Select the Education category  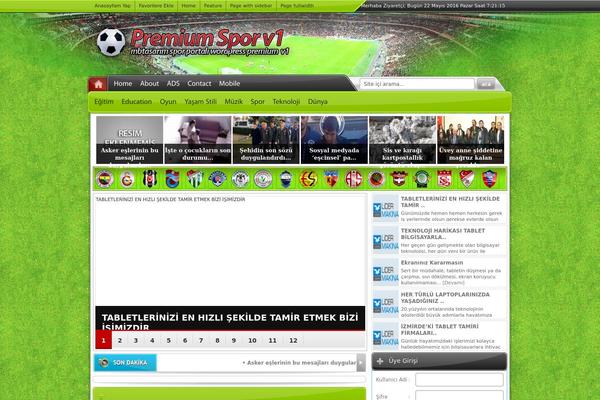tap(137, 102)
